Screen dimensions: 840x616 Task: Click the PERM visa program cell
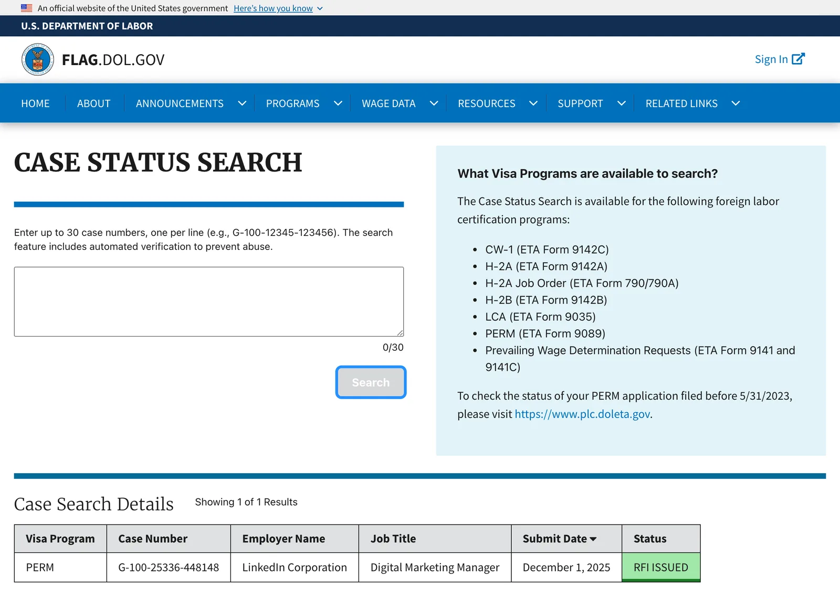click(x=60, y=568)
